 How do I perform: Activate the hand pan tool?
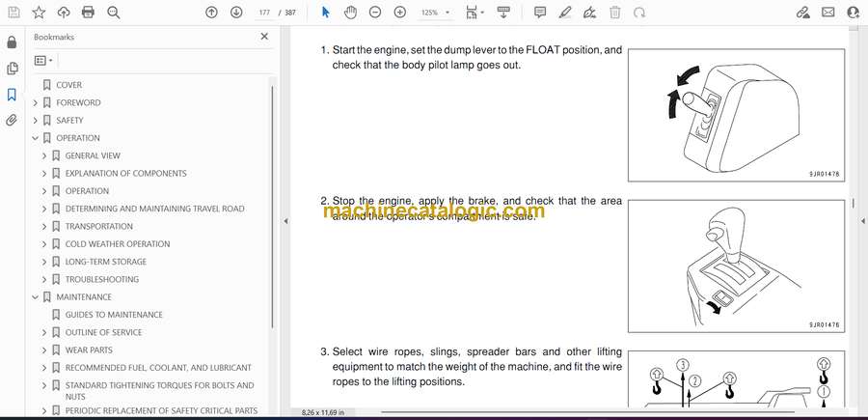pos(350,13)
